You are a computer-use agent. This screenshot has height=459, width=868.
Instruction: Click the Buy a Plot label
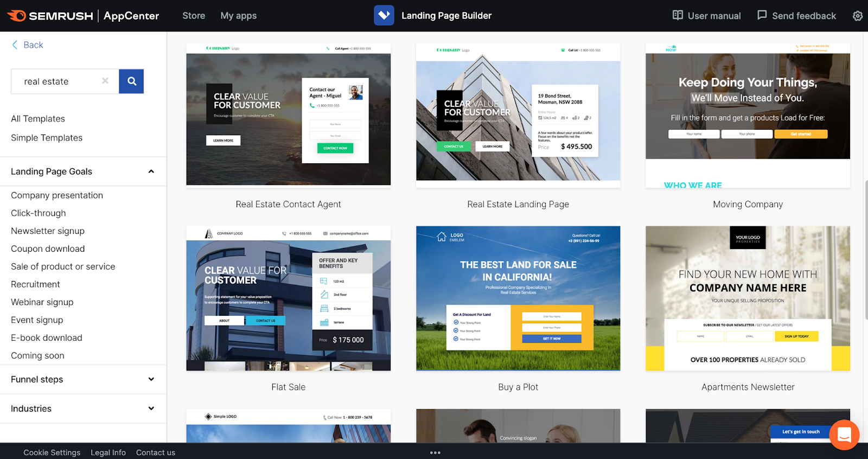click(x=518, y=387)
